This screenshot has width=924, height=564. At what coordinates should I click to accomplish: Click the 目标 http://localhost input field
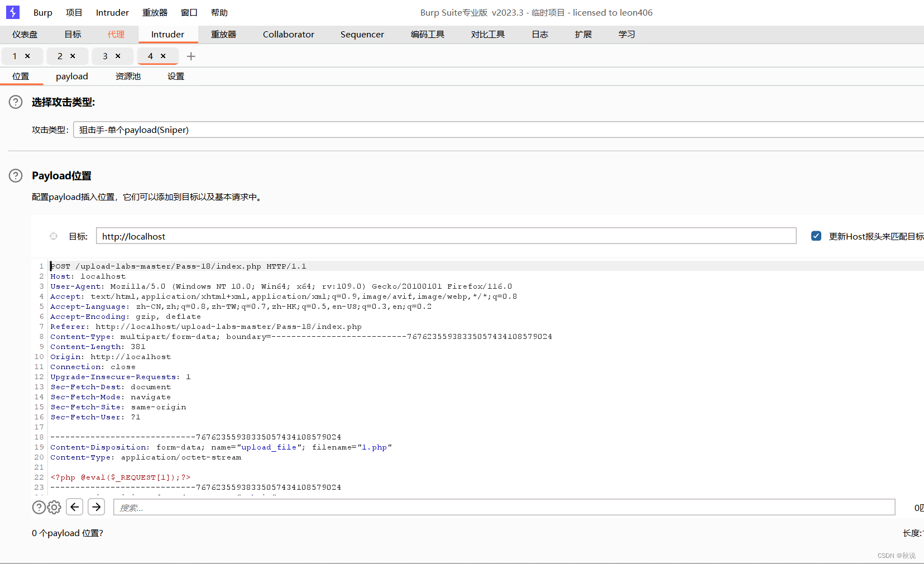(446, 236)
